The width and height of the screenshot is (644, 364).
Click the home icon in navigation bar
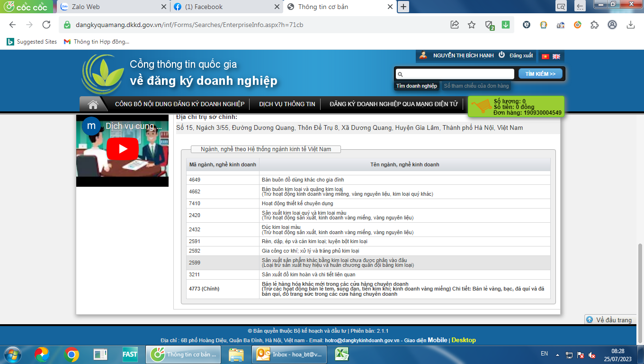(93, 104)
